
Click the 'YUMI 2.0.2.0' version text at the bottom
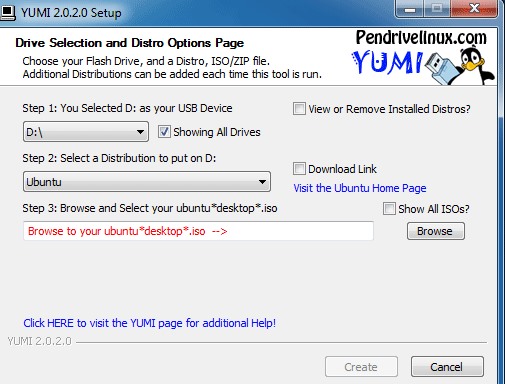tap(39, 341)
